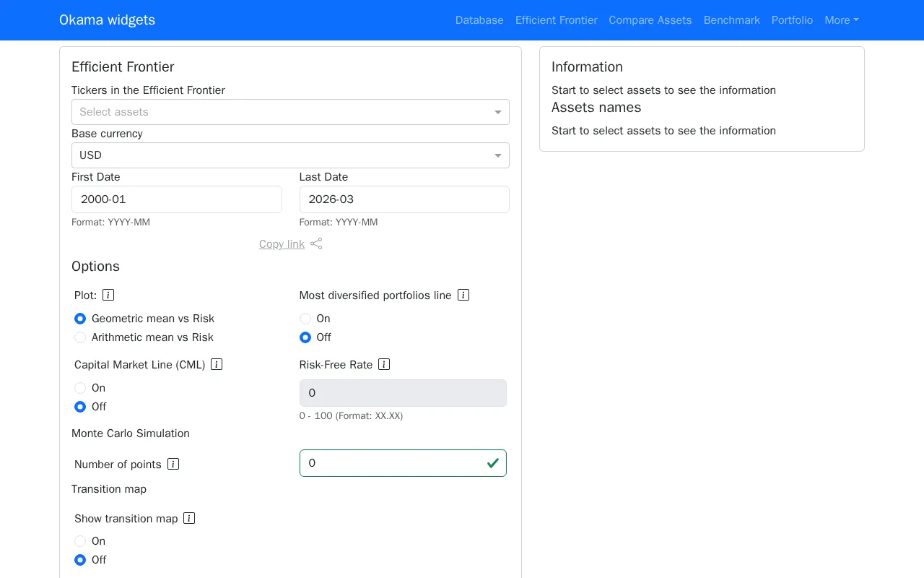This screenshot has width=924, height=578.
Task: Select Geometric mean vs Risk plot
Action: (x=80, y=319)
